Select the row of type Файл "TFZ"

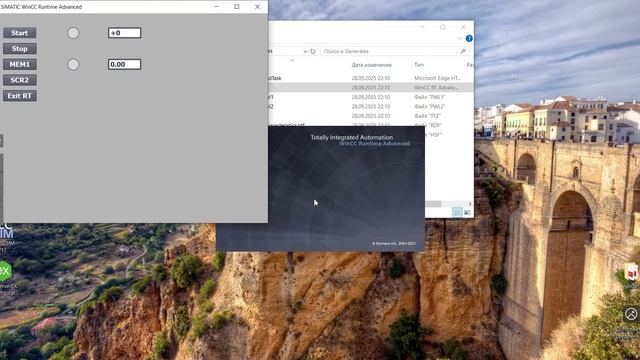pos(371,116)
